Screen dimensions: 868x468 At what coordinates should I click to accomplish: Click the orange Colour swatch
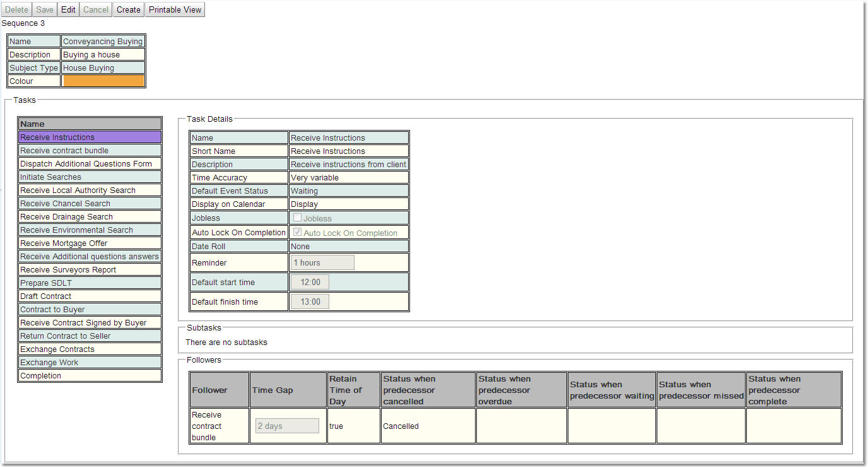tap(103, 81)
